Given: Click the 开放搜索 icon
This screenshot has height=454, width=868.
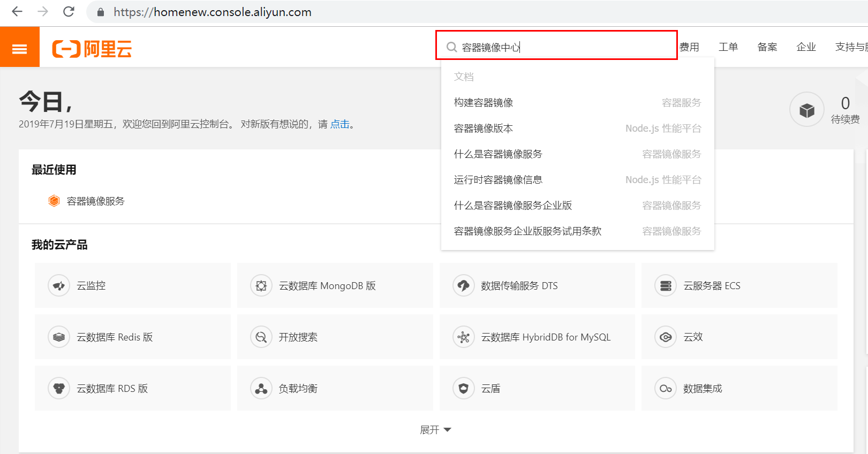Looking at the screenshot, I should pyautogui.click(x=261, y=337).
